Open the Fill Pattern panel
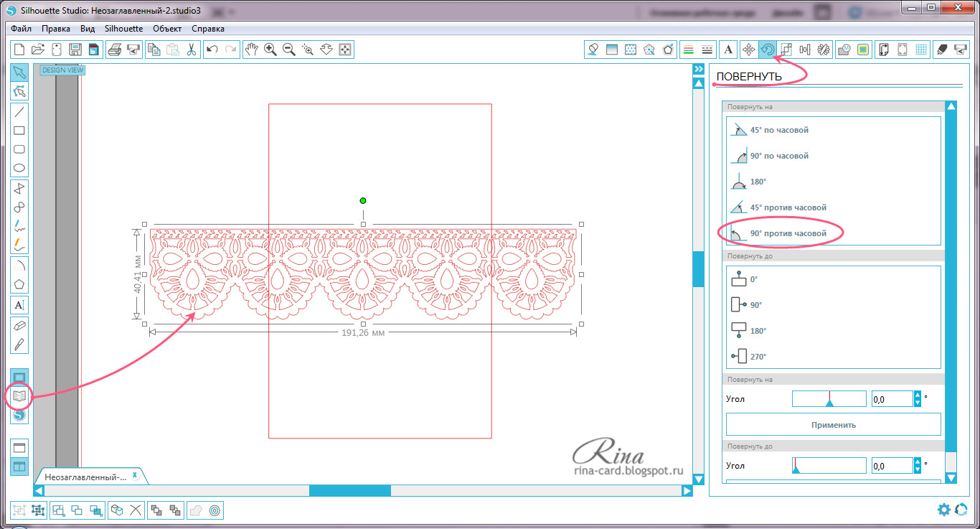 [x=631, y=50]
